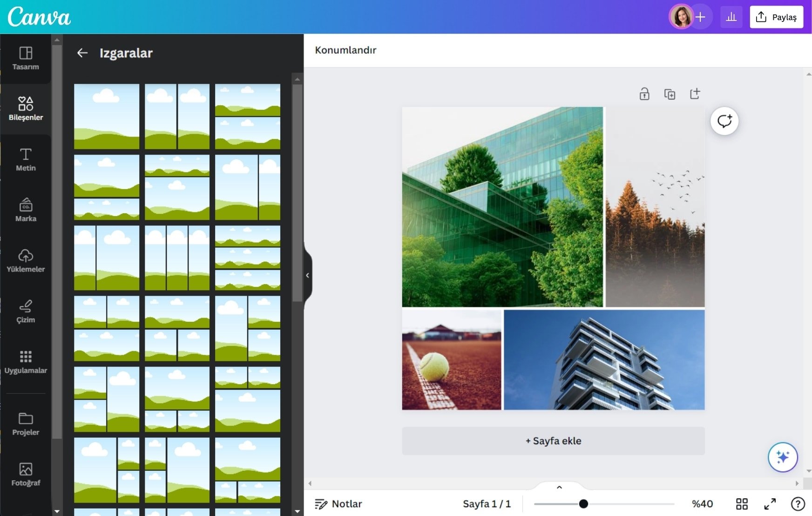Image resolution: width=812 pixels, height=516 pixels.
Task: Select the green glass building photo
Action: (x=502, y=207)
